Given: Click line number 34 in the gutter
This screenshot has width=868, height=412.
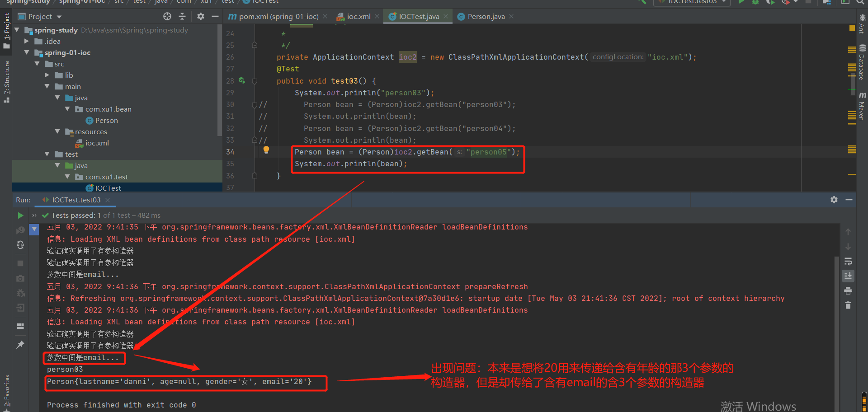Looking at the screenshot, I should [230, 152].
